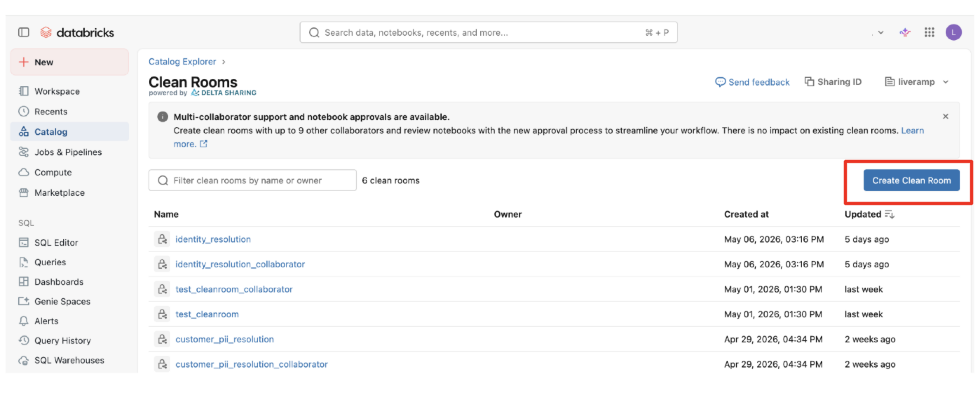This screenshot has height=407, width=980.
Task: Click the plus icon on New
Action: [23, 62]
